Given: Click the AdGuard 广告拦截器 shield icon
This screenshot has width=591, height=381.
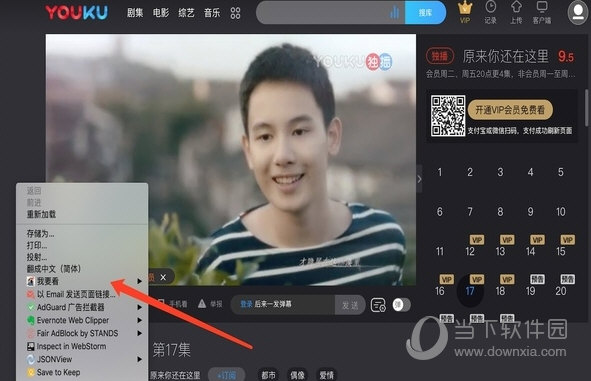Looking at the screenshot, I should coord(31,307).
